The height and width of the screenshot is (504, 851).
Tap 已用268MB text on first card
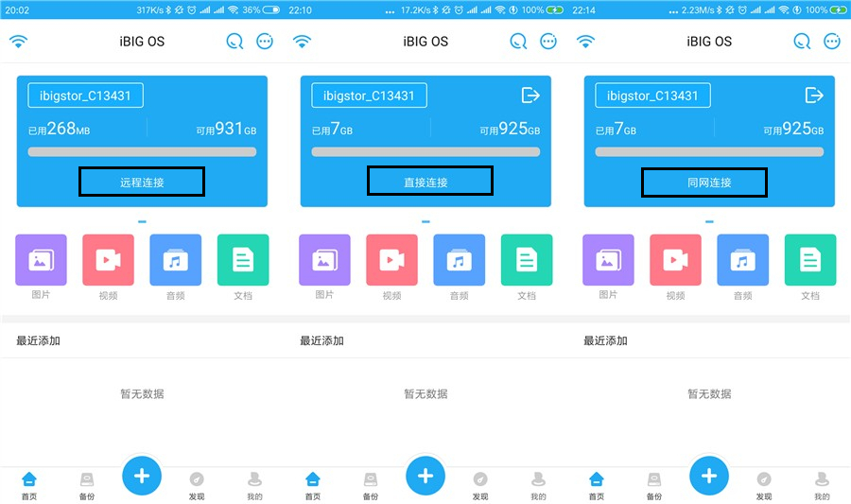[x=60, y=129]
